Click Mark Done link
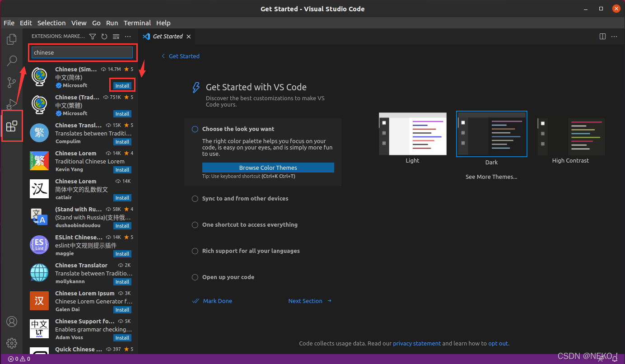Screen dimensions: 625x364 click(x=212, y=301)
